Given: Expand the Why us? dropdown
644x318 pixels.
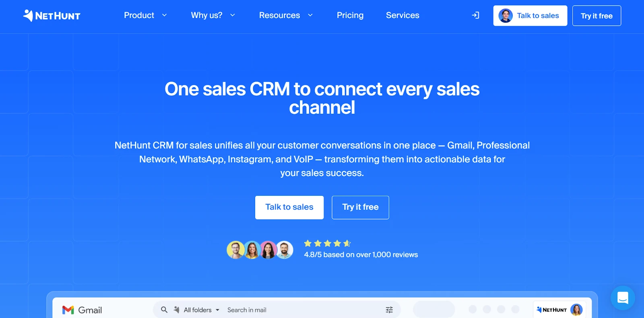Looking at the screenshot, I should click(x=213, y=15).
